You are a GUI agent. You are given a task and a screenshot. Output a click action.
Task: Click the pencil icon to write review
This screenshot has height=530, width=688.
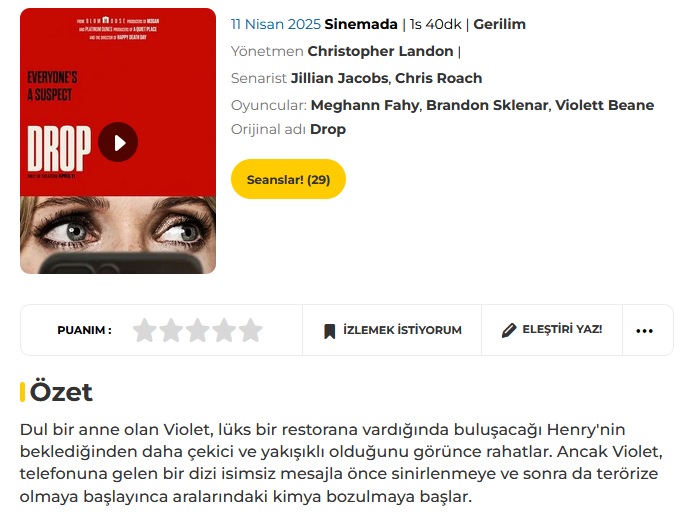[509, 330]
